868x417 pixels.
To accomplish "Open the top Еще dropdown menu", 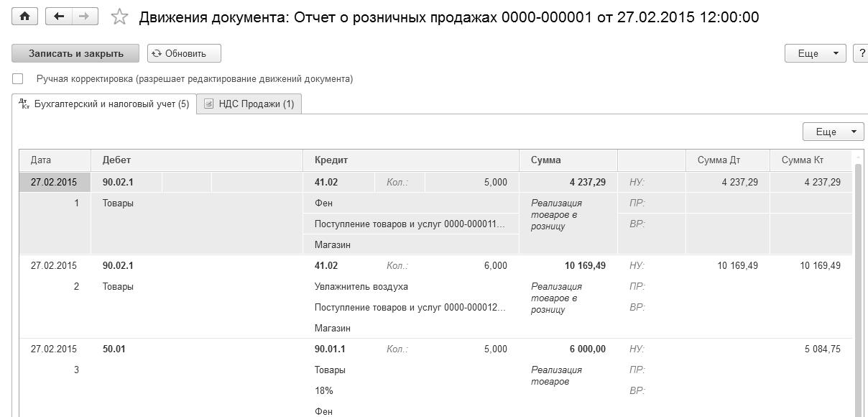I will [817, 53].
